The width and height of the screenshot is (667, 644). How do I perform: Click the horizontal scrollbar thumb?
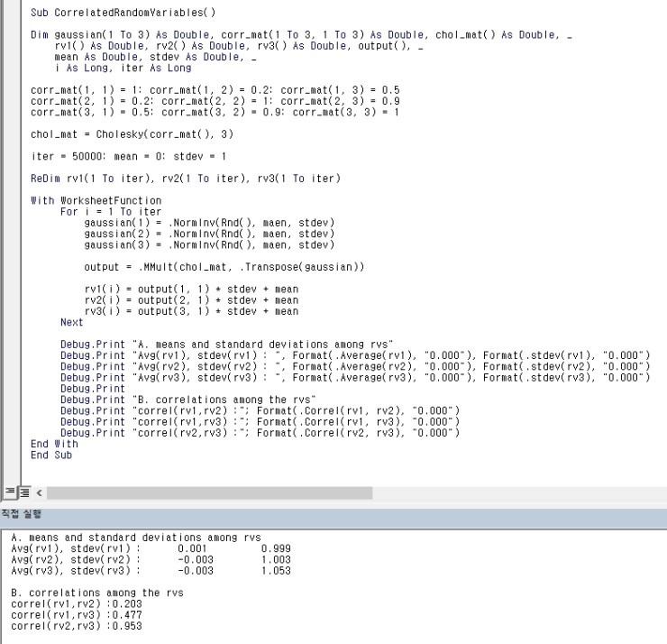[209, 493]
